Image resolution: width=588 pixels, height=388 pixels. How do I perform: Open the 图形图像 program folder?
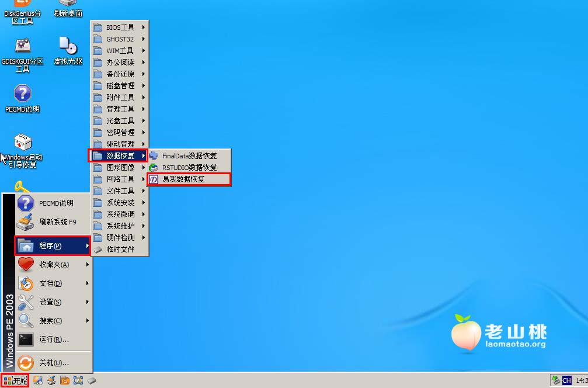coord(120,167)
